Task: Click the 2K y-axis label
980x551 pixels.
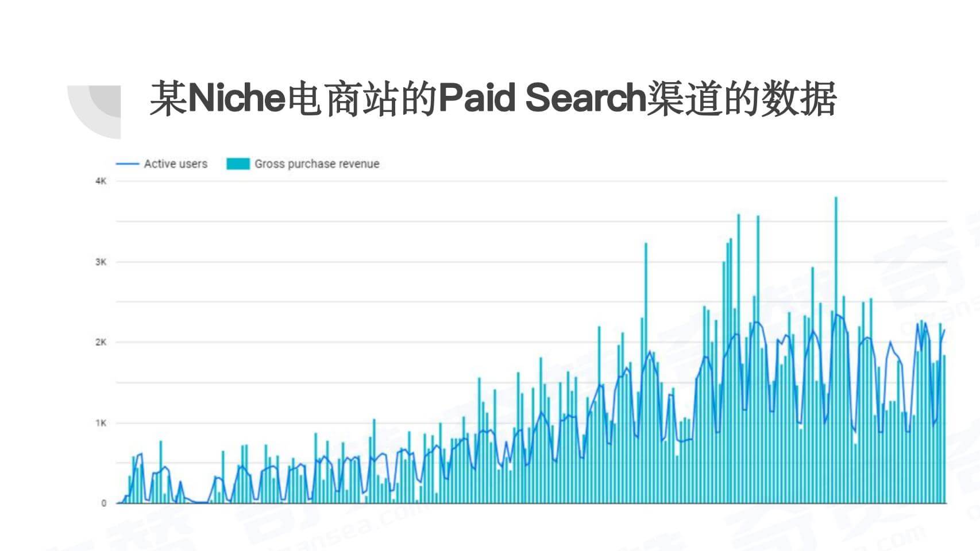Action: coord(101,342)
